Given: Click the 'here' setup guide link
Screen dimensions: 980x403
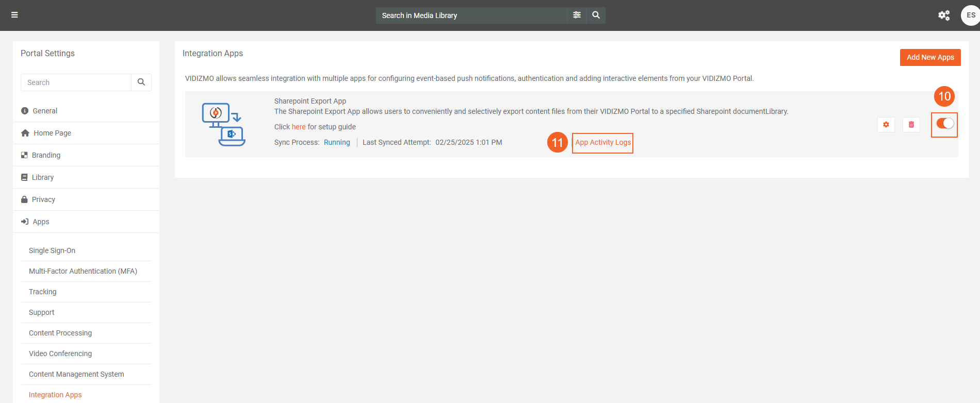Looking at the screenshot, I should 299,127.
